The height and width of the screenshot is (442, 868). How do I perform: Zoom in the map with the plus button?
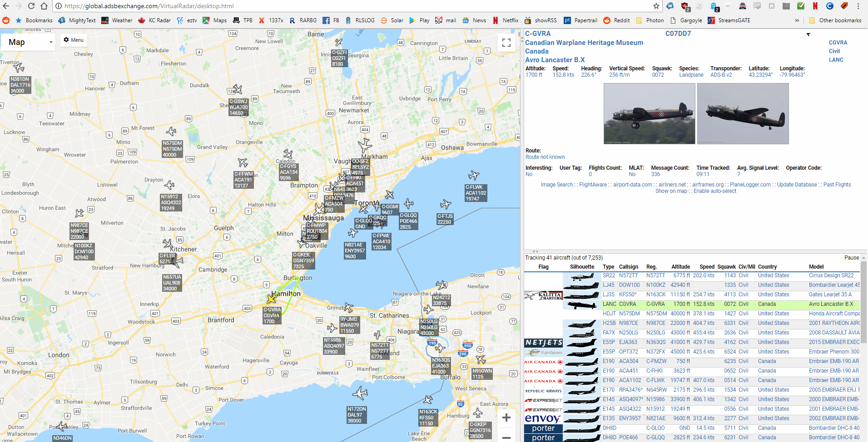[506, 417]
